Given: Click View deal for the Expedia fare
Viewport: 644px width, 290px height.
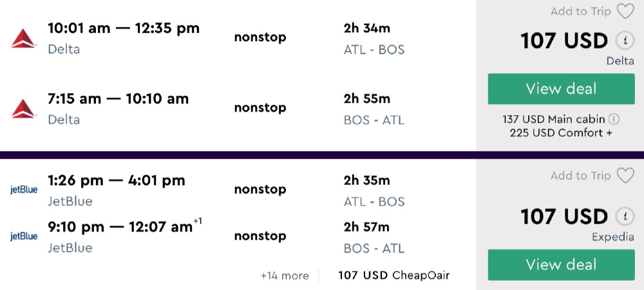Looking at the screenshot, I should pyautogui.click(x=561, y=264).
